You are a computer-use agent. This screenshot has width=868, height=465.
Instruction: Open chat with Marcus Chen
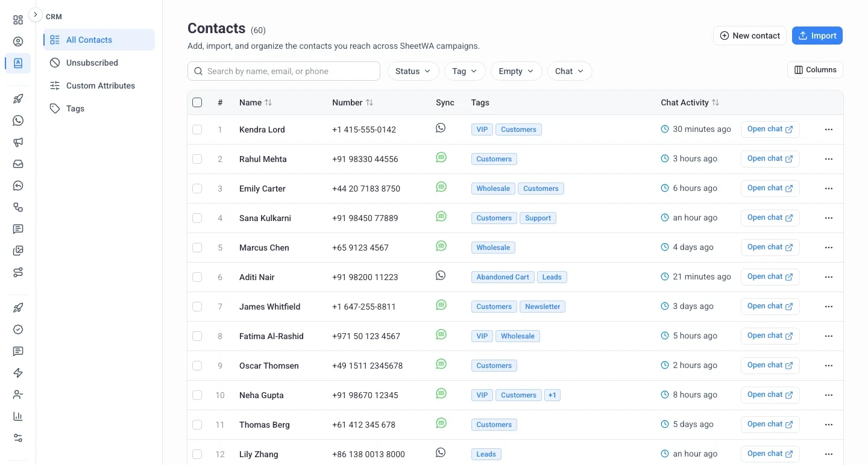point(770,247)
